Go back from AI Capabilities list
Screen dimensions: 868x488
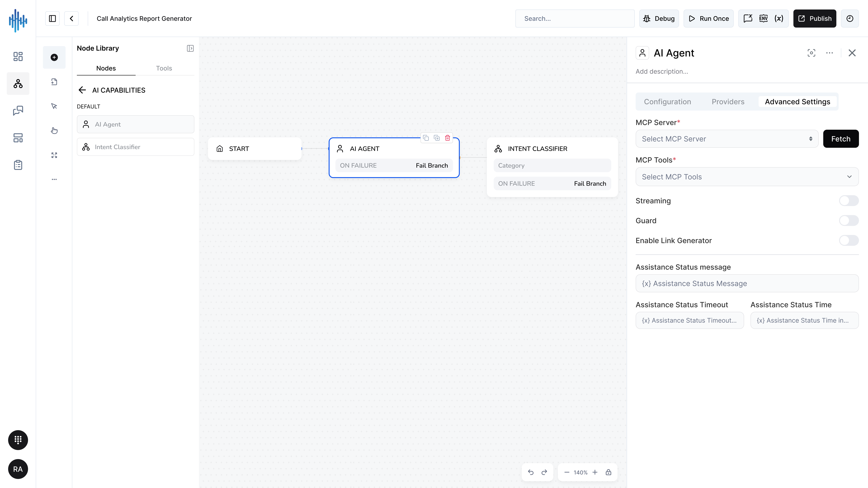pos(82,90)
